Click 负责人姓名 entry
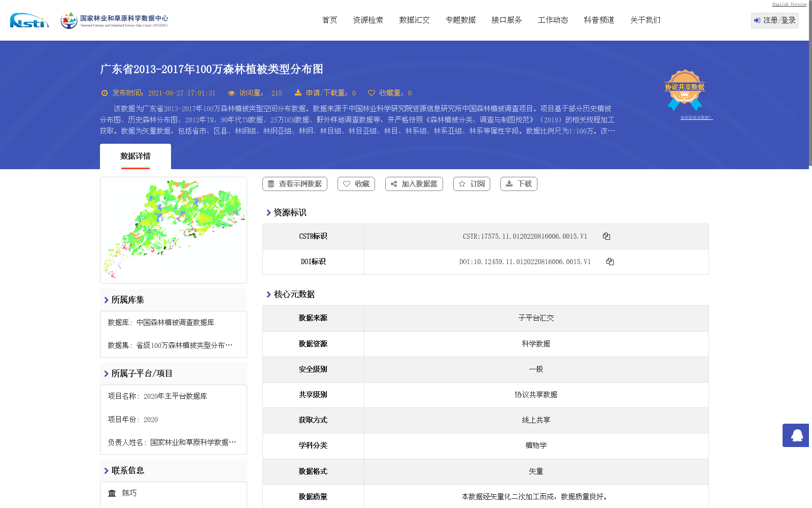Viewport: 812px width, 508px height. pyautogui.click(x=172, y=442)
